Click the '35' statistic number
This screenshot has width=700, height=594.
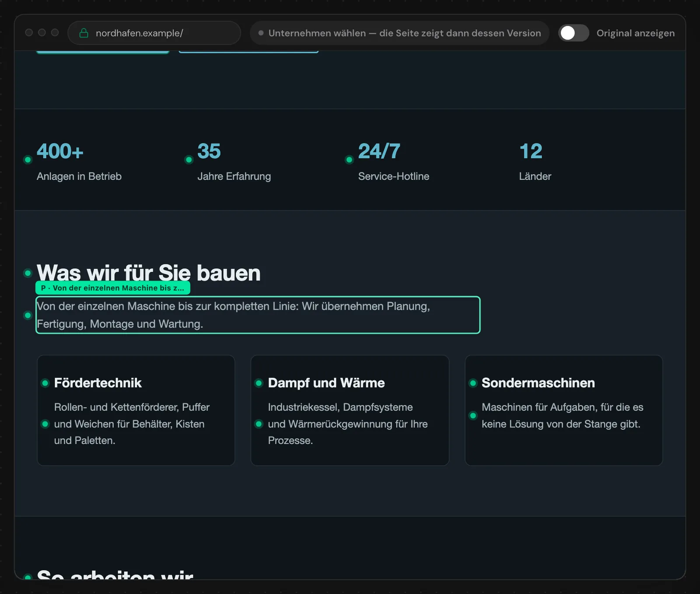click(209, 151)
